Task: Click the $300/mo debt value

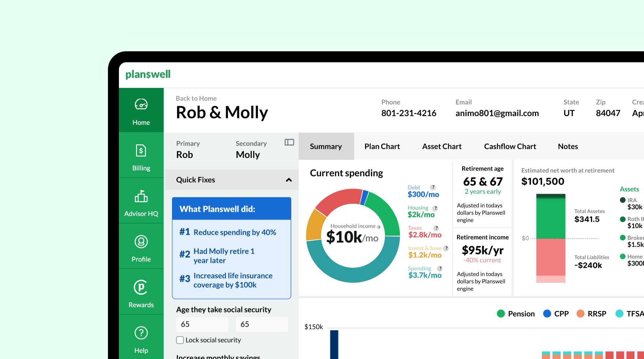Action: click(x=423, y=195)
